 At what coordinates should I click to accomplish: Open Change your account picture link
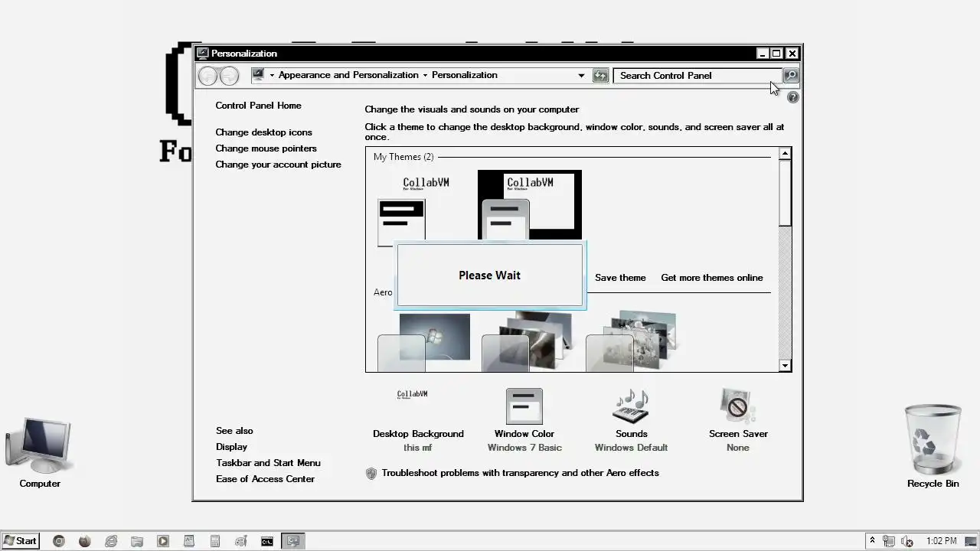(x=278, y=165)
